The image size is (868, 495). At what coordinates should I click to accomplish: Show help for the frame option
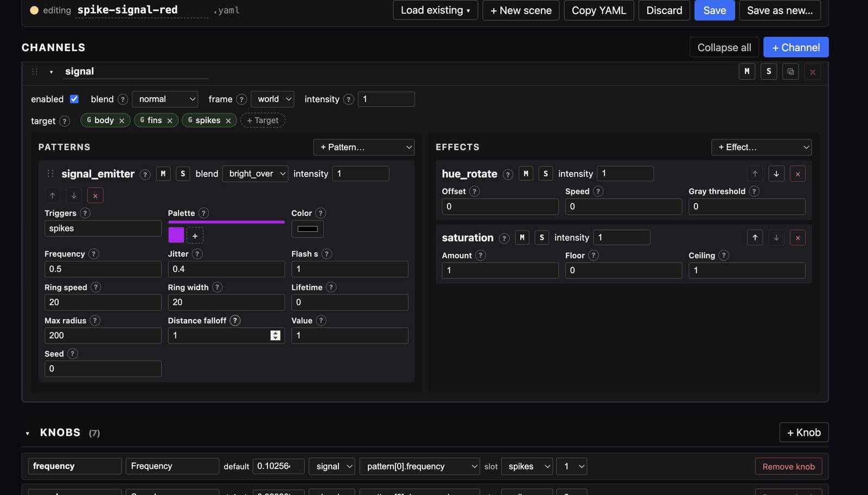(241, 99)
